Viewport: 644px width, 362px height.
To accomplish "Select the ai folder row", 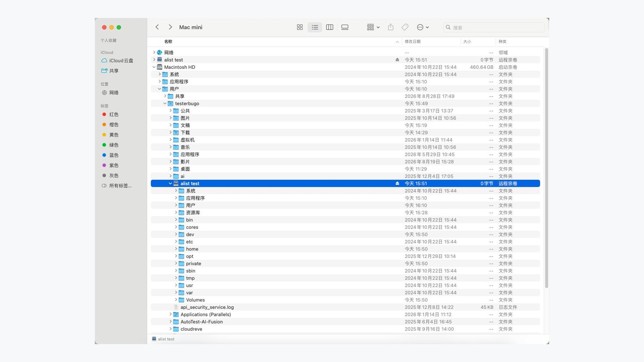I will 345,176.
